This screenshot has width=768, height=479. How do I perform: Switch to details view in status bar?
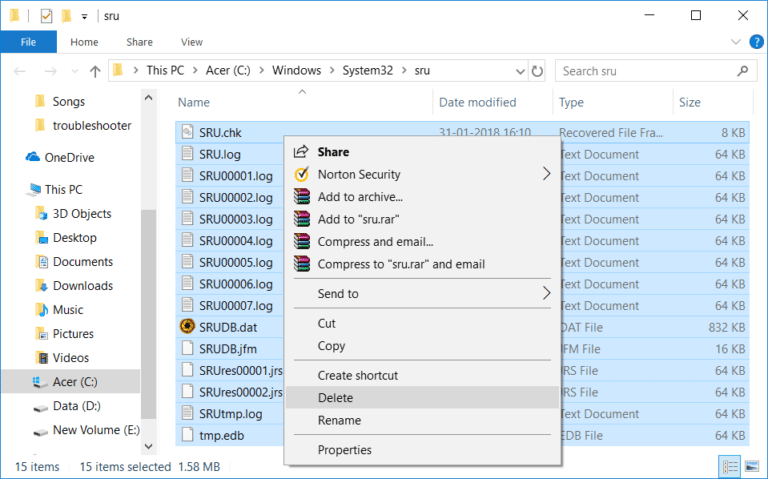(729, 466)
